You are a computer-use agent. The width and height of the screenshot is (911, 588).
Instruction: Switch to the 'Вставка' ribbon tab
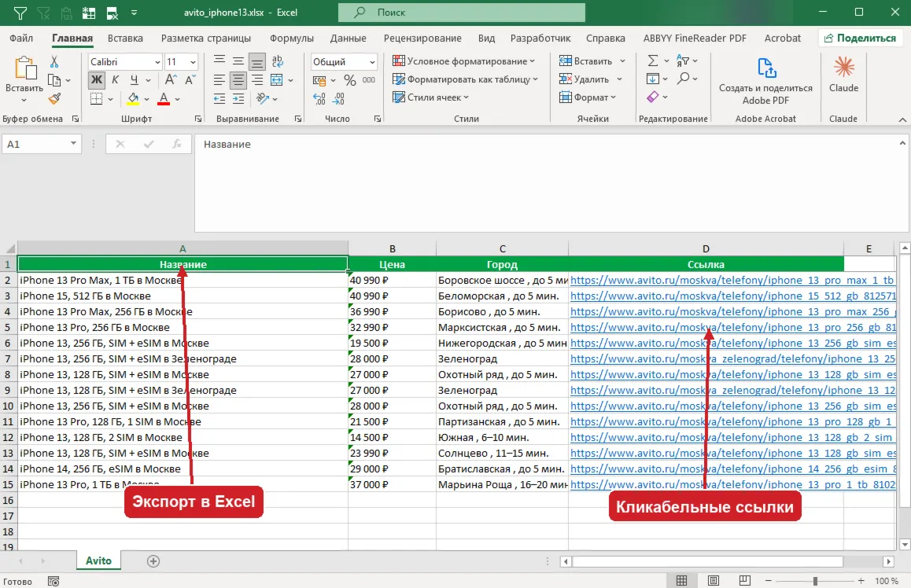tap(125, 39)
